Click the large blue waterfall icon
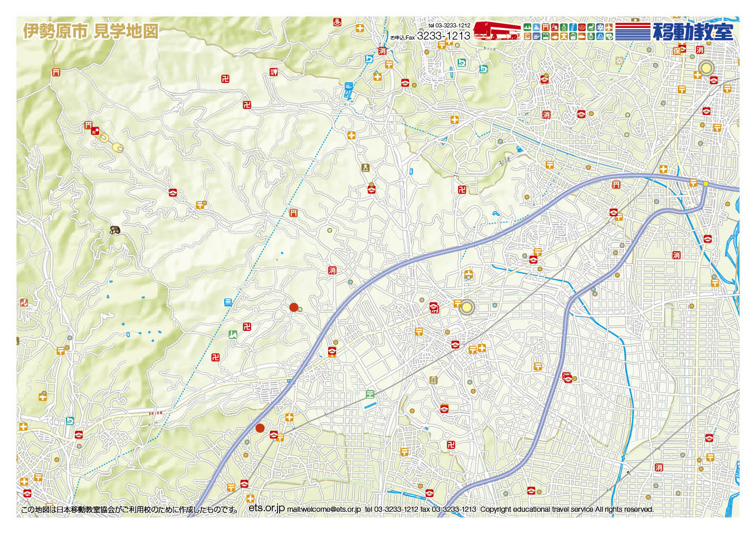 coord(348,90)
